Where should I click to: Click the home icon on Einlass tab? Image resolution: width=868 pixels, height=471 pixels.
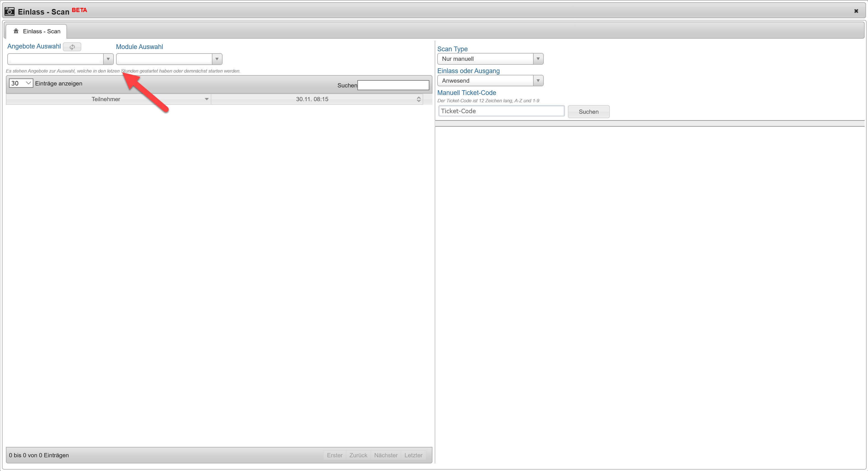[x=16, y=31]
